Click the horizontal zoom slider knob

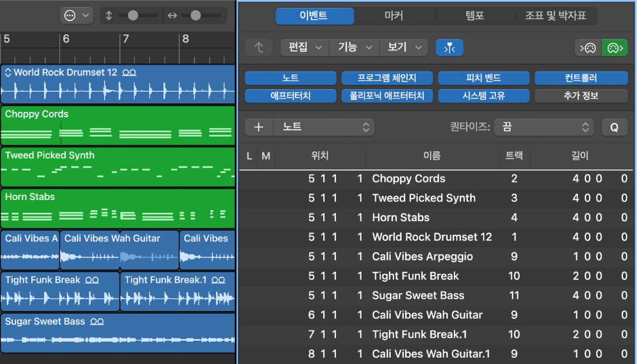click(195, 16)
